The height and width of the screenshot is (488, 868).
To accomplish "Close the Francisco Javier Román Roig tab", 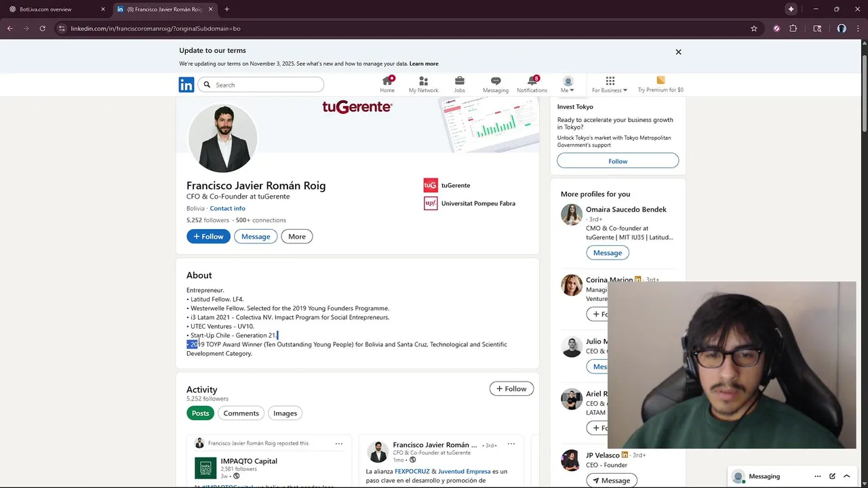I will 211,9.
